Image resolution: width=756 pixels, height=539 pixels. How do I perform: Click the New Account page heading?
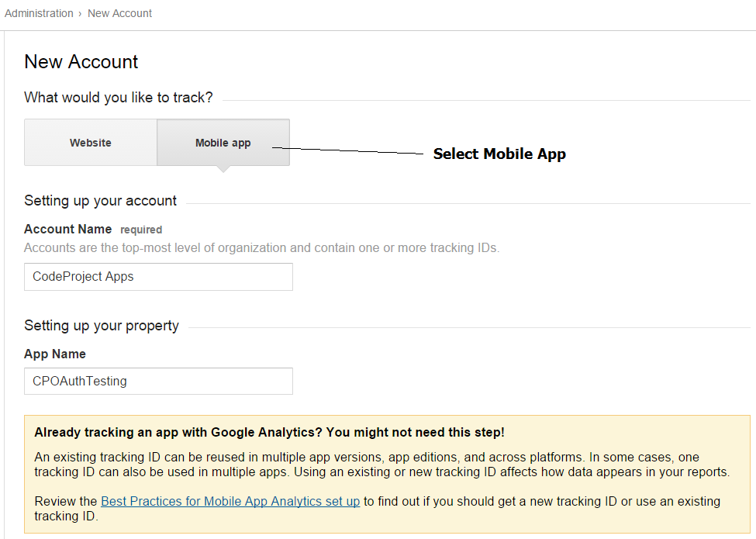81,62
